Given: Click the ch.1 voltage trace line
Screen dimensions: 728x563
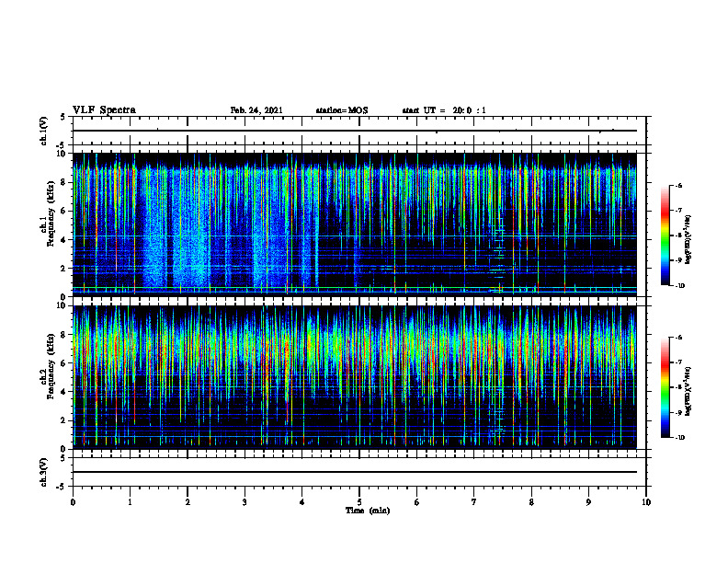Looking at the screenshot, I should tap(355, 131).
